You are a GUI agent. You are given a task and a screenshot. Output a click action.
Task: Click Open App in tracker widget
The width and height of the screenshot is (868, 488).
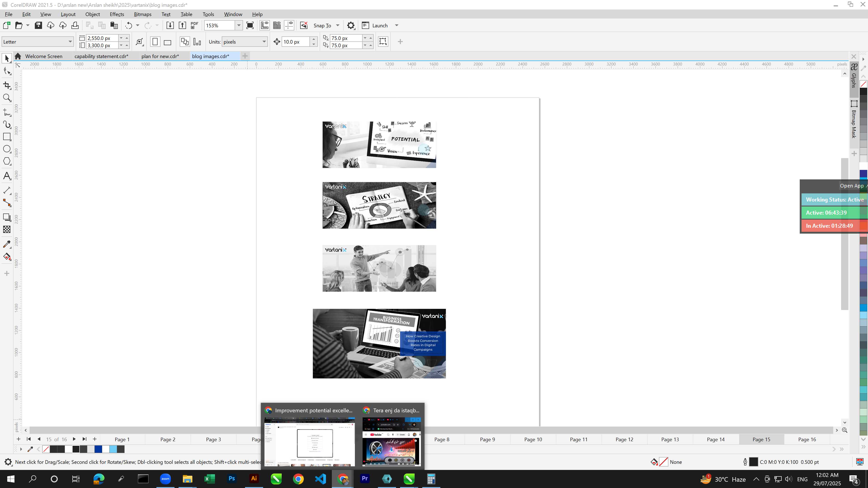[852, 185]
